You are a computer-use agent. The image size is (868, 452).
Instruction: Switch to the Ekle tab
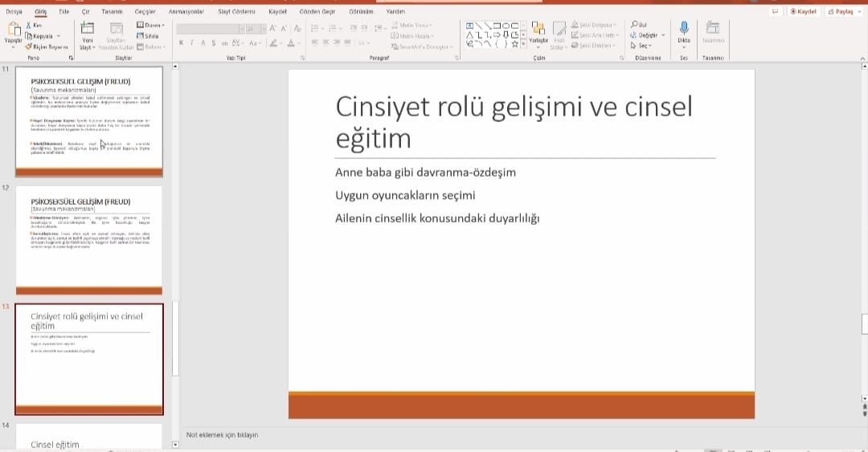64,11
